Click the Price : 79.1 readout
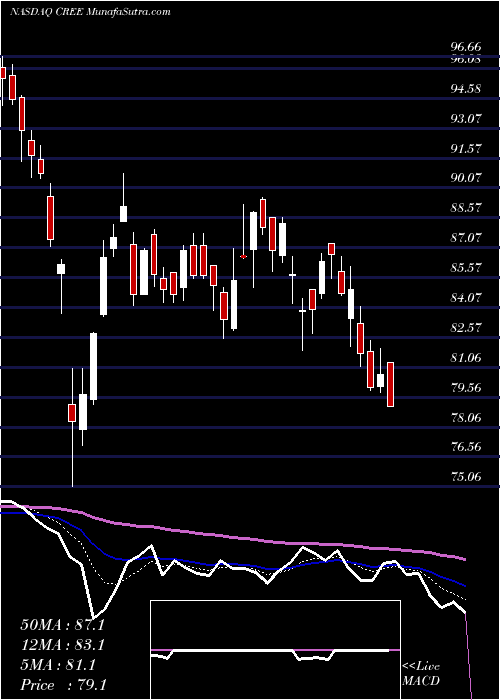 click(x=62, y=685)
